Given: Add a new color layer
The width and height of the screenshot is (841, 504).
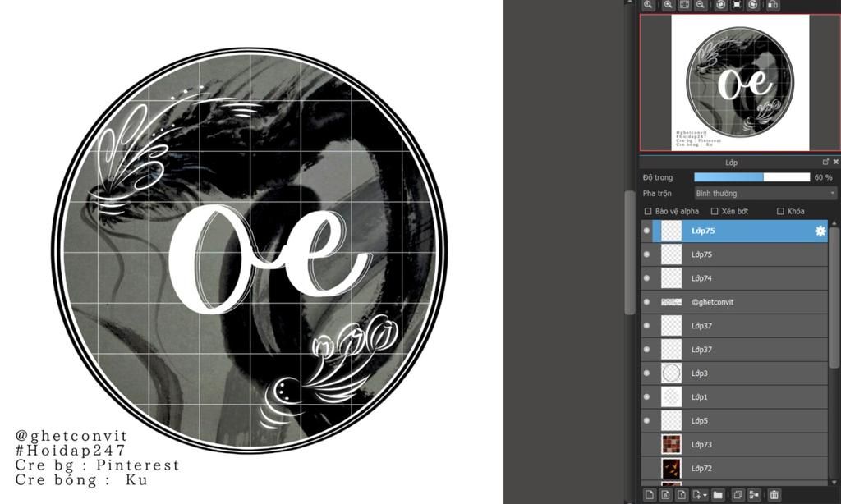Looking at the screenshot, I should (x=650, y=494).
